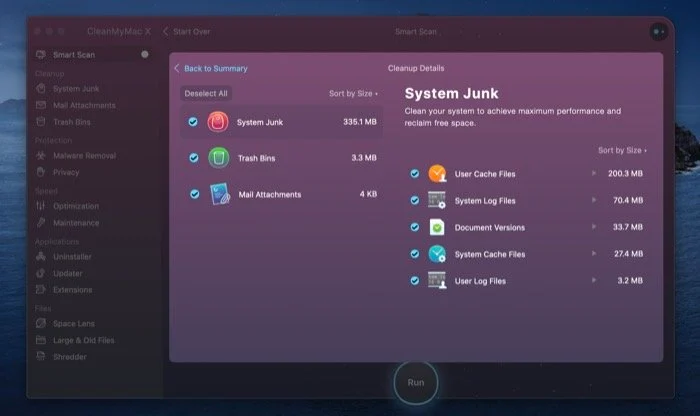Click the Shredder icon in sidebar

tap(41, 356)
